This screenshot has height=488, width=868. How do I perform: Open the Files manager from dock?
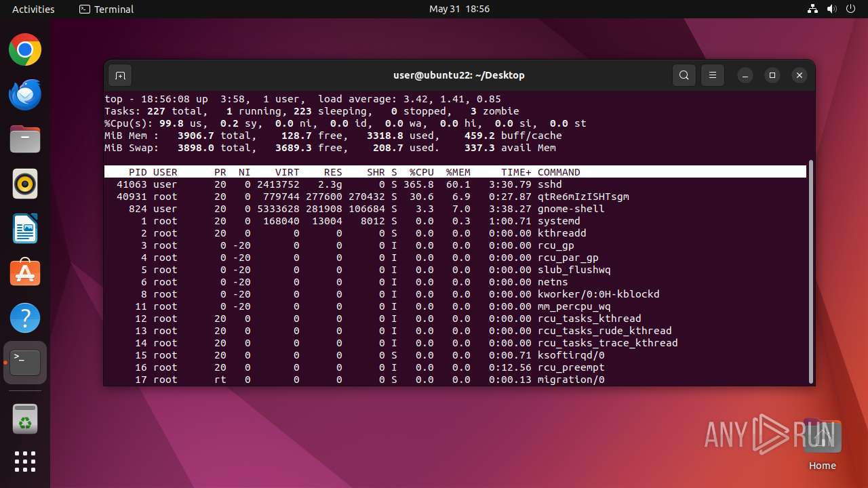[x=25, y=139]
